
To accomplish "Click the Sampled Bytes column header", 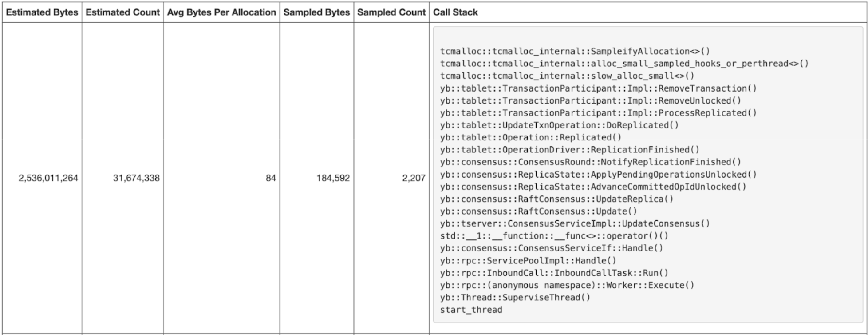I will click(316, 12).
